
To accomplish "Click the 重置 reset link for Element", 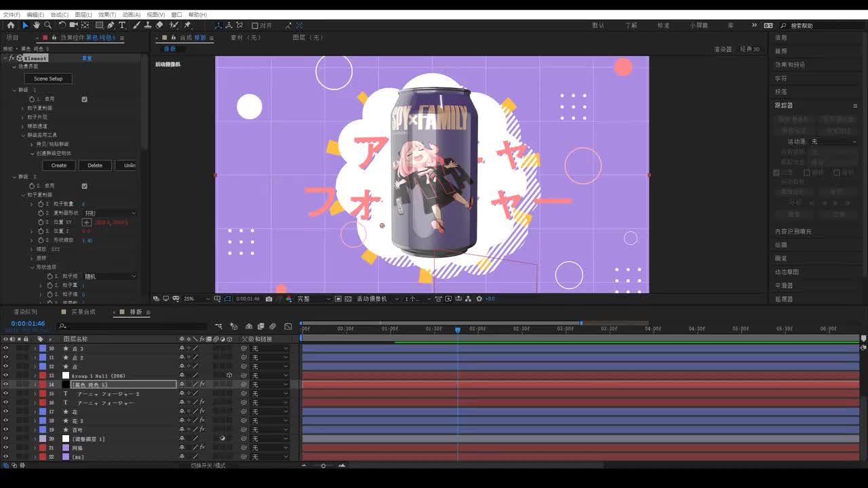I will 87,58.
